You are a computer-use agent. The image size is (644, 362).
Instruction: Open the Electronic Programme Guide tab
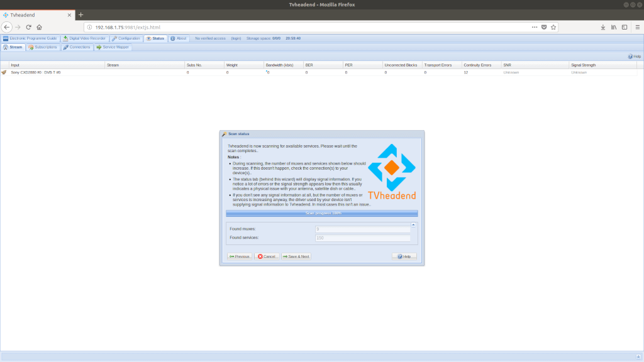click(x=30, y=38)
